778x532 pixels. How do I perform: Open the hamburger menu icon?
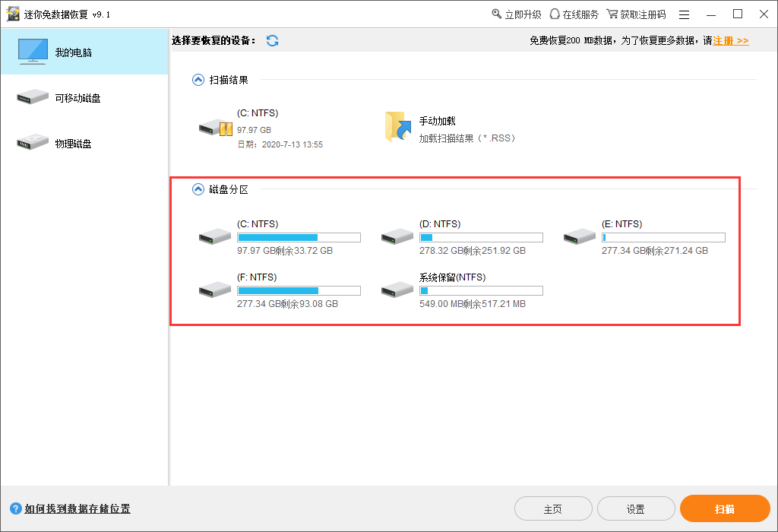(685, 15)
